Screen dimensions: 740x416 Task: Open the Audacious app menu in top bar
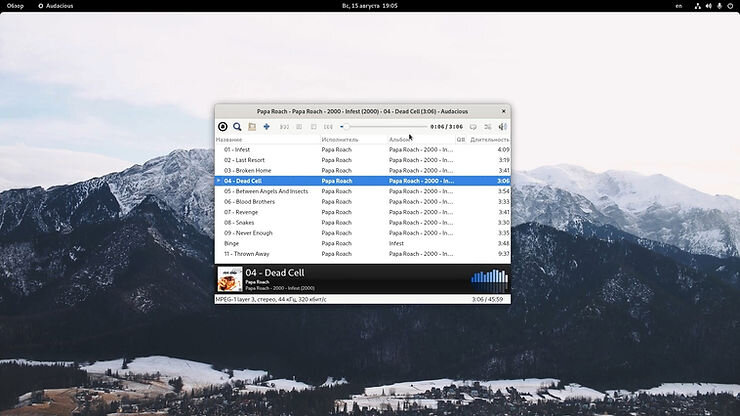(x=56, y=6)
